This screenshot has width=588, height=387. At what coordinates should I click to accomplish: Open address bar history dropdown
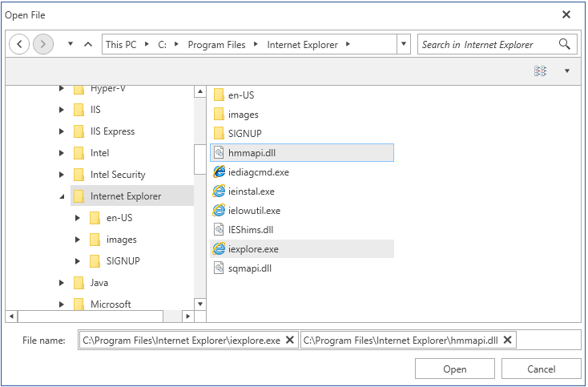(404, 44)
